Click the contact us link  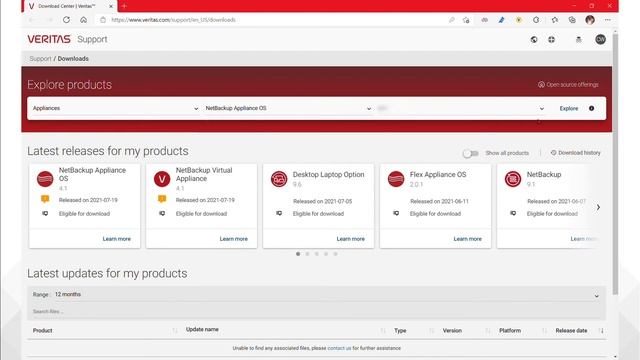point(339,348)
